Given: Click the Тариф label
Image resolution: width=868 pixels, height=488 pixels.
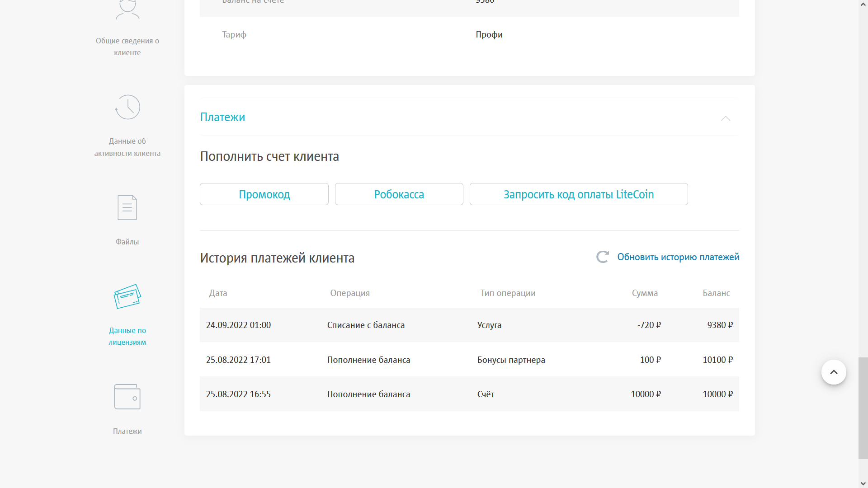Looking at the screenshot, I should 234,35.
